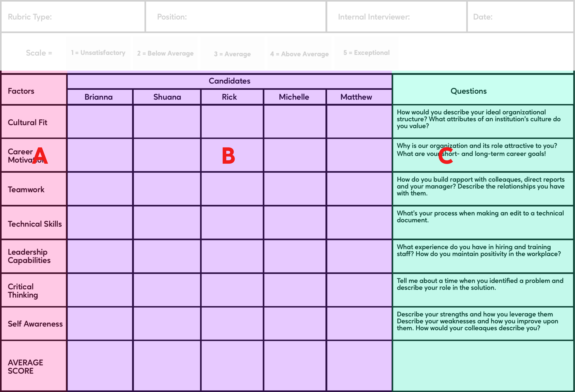Click the Internal Interviewer field
This screenshot has height=392, width=575.
point(396,17)
